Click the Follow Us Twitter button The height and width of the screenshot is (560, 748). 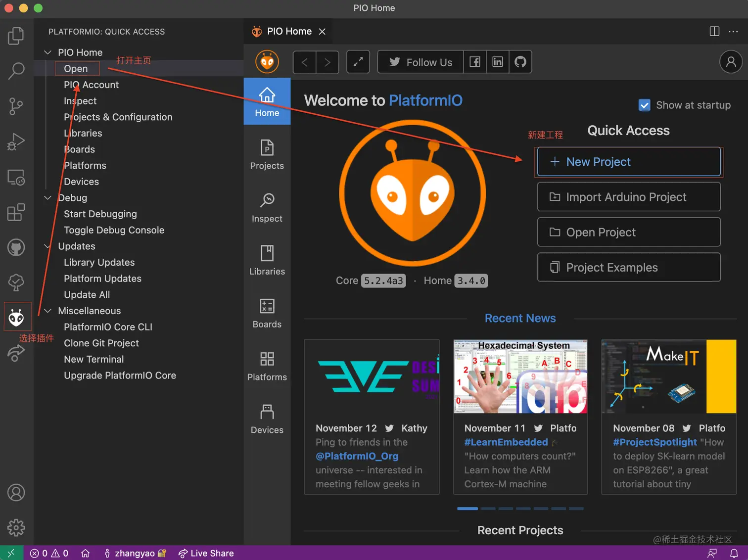point(421,62)
